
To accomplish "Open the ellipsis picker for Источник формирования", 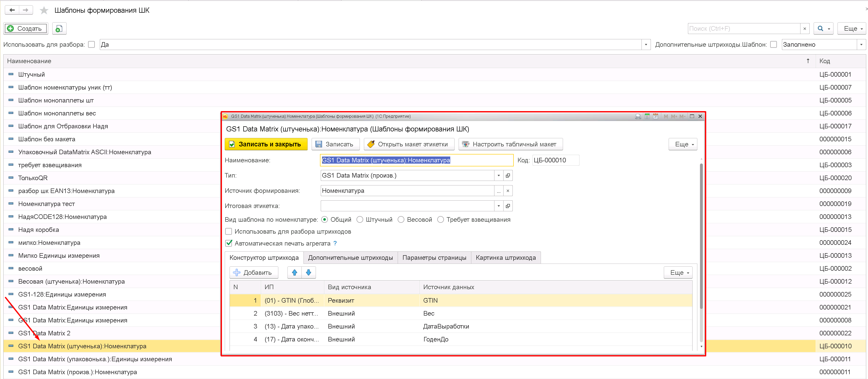I will (x=499, y=191).
